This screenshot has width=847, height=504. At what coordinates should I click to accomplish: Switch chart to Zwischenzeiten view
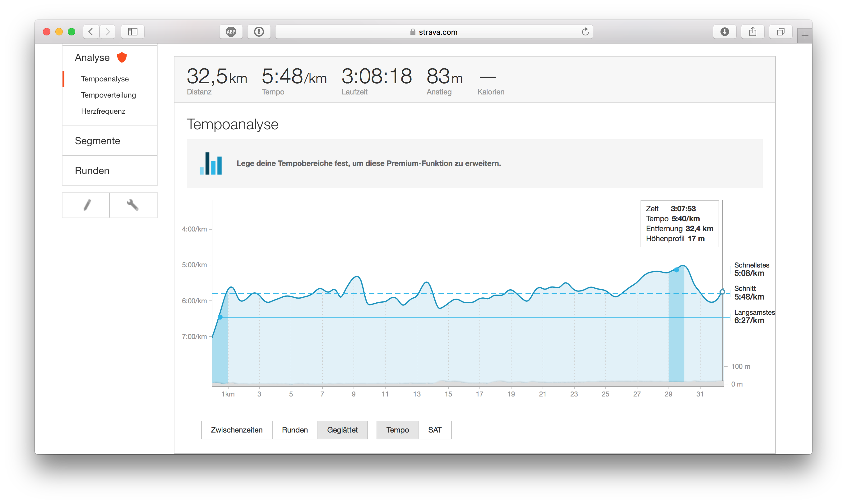[x=236, y=430]
